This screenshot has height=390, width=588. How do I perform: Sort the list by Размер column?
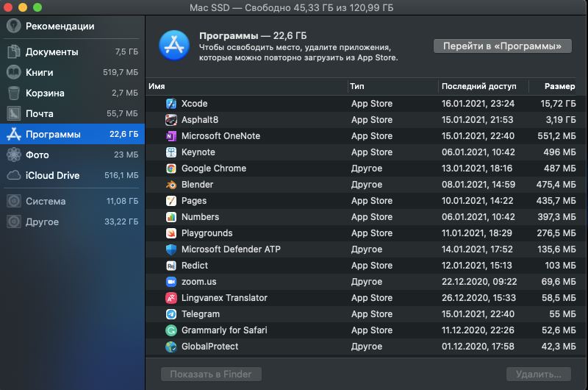coord(559,86)
